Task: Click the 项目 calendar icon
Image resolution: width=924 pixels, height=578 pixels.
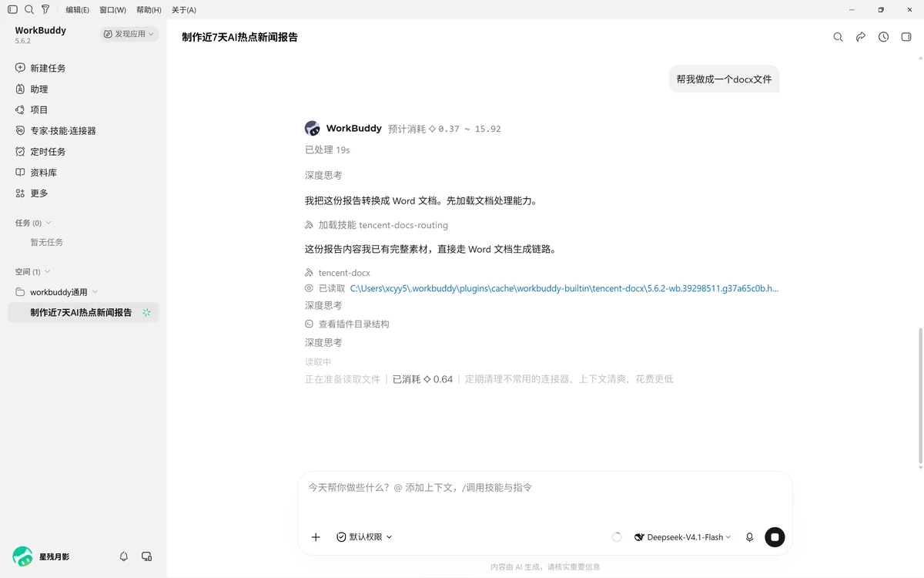Action: tap(20, 109)
